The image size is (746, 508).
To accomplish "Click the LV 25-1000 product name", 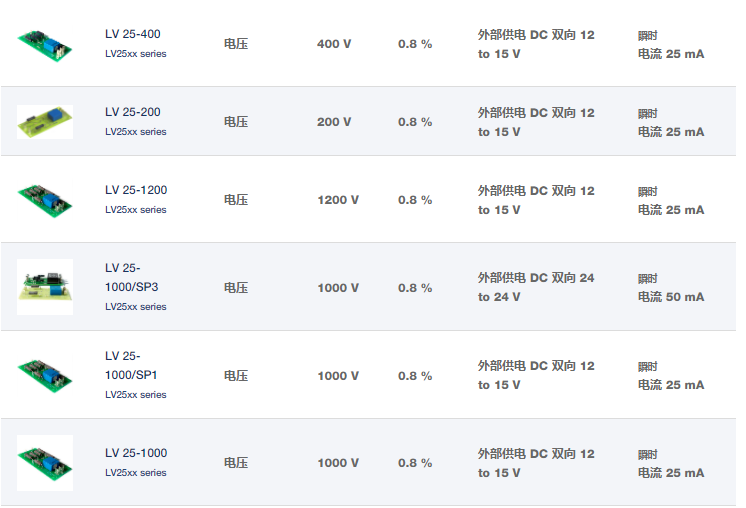I will (x=136, y=453).
